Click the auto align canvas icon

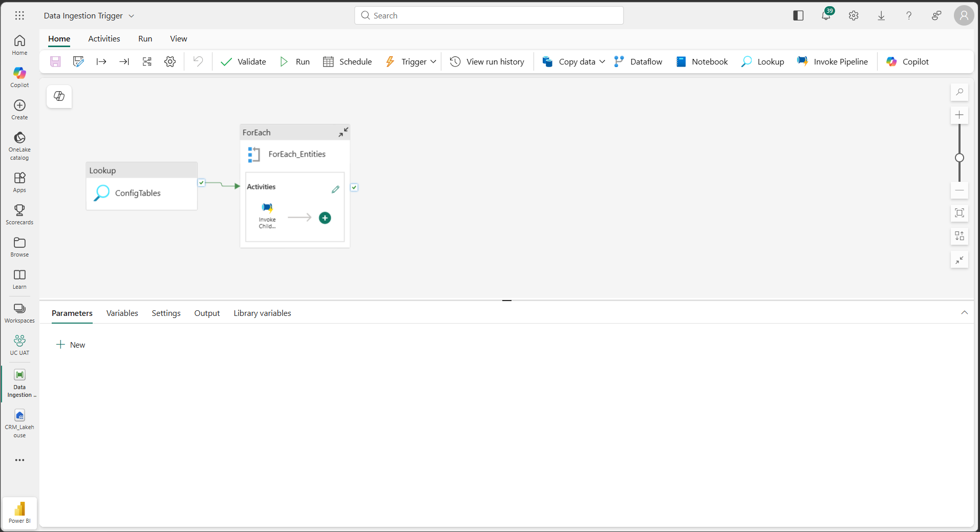pyautogui.click(x=960, y=236)
